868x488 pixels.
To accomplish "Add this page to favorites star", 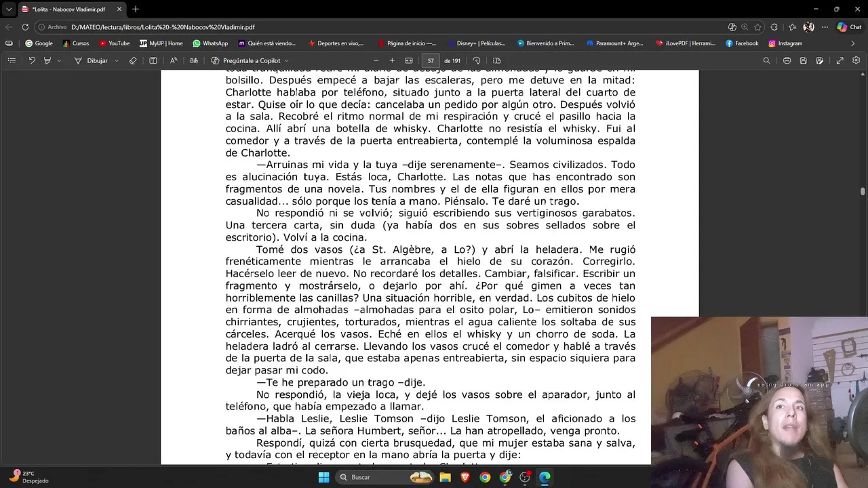I will (x=757, y=27).
